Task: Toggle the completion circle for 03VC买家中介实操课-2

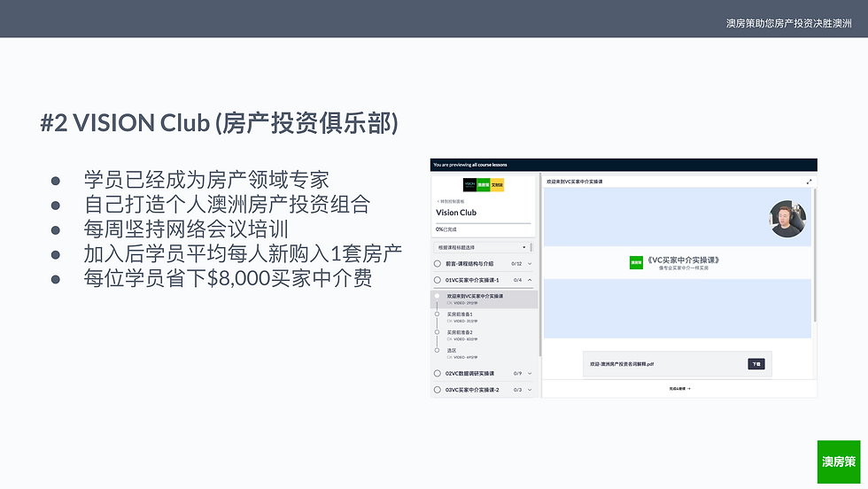Action: (x=438, y=390)
